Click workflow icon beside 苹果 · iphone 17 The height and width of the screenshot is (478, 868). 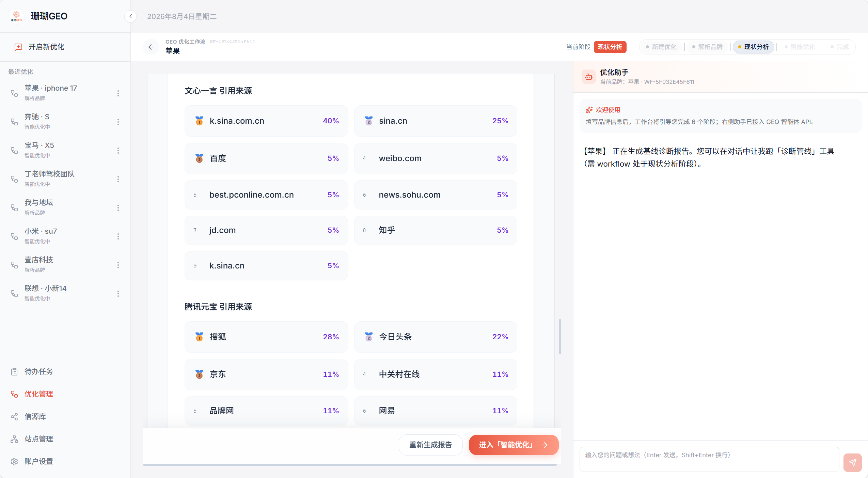click(x=14, y=93)
